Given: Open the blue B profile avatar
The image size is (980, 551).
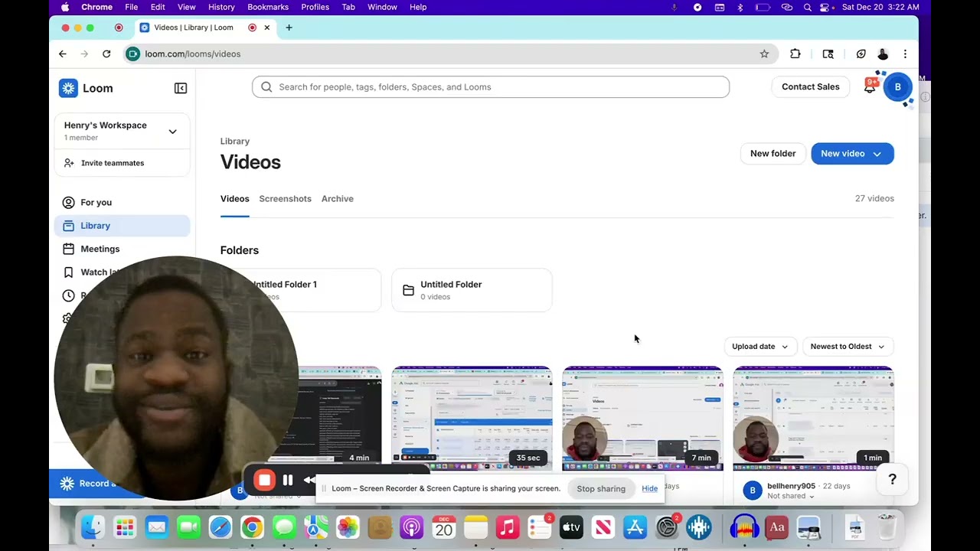Looking at the screenshot, I should pos(897,86).
